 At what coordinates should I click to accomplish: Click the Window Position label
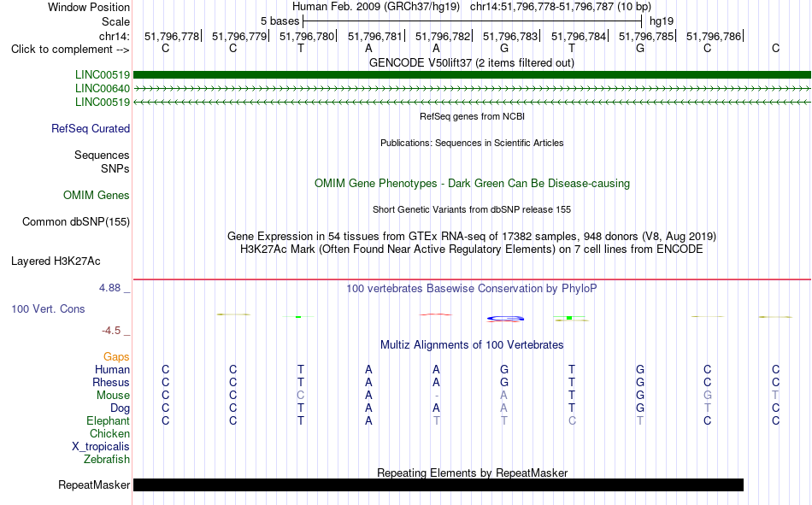pos(89,7)
